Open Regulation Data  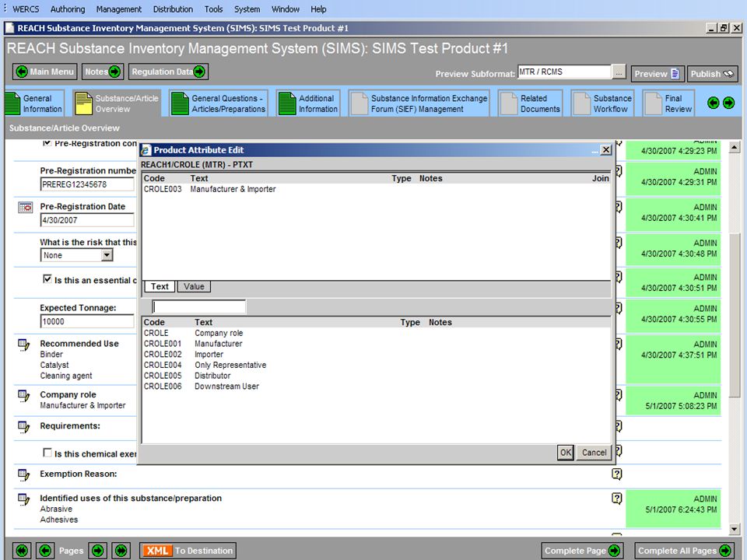click(168, 72)
